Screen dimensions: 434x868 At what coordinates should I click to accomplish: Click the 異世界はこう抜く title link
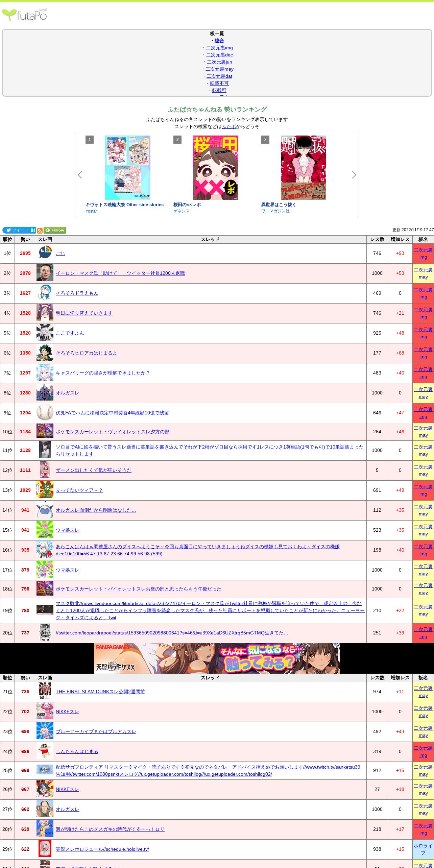pos(279,204)
